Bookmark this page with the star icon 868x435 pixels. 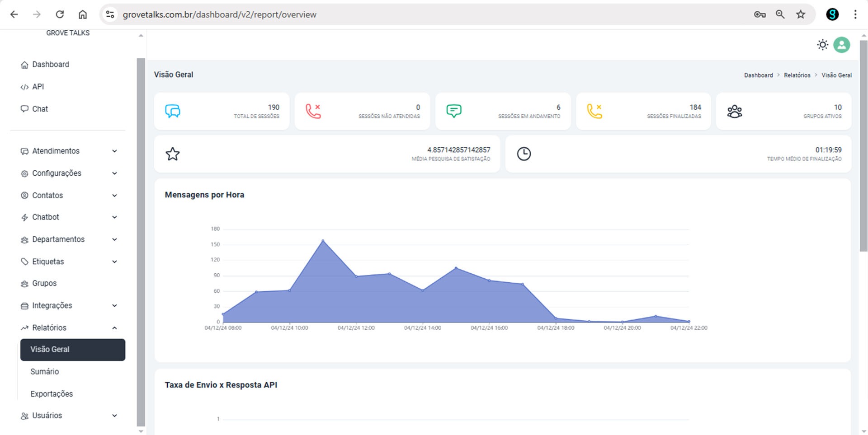pos(801,14)
